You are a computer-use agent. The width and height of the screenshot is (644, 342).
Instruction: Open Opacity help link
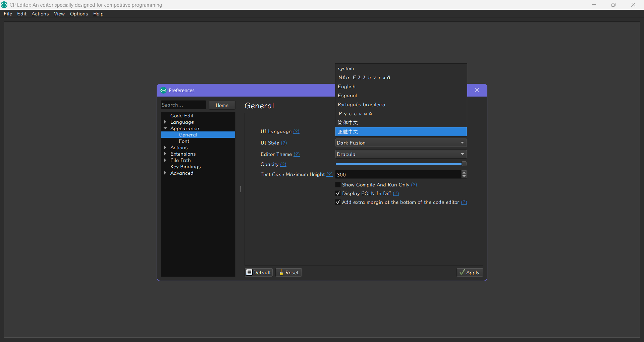click(283, 164)
